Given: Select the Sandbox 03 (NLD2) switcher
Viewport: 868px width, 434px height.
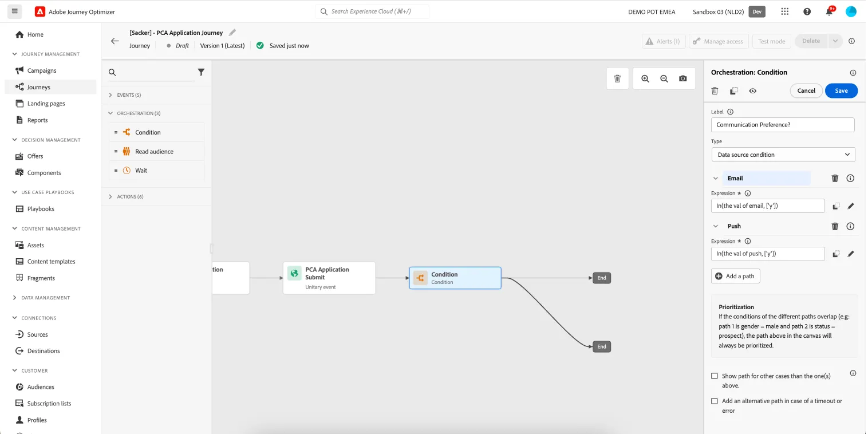Looking at the screenshot, I should click(x=729, y=11).
